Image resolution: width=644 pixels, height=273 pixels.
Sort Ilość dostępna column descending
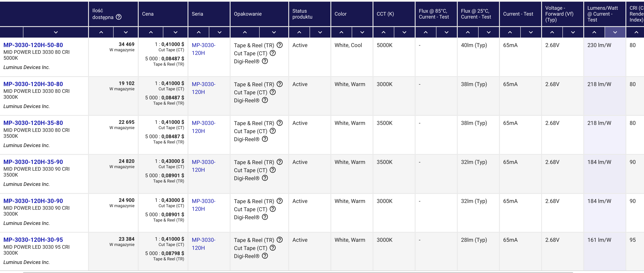pyautogui.click(x=126, y=32)
